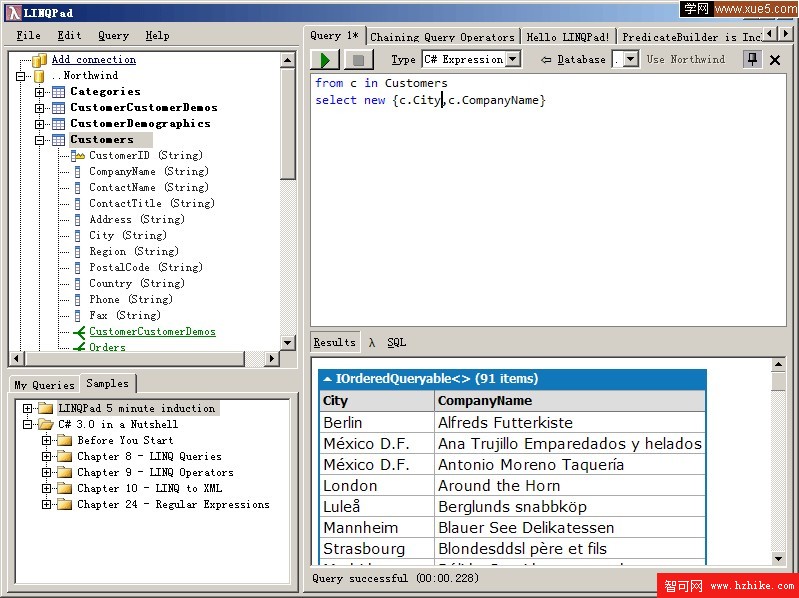Switch to the Hello LINQPad! tab
This screenshot has width=799, height=598.
pos(568,37)
